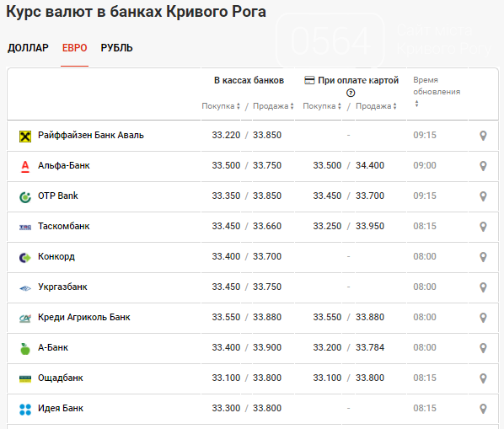Open the Ощадбанк link
This screenshot has width=504, height=429.
61,378
